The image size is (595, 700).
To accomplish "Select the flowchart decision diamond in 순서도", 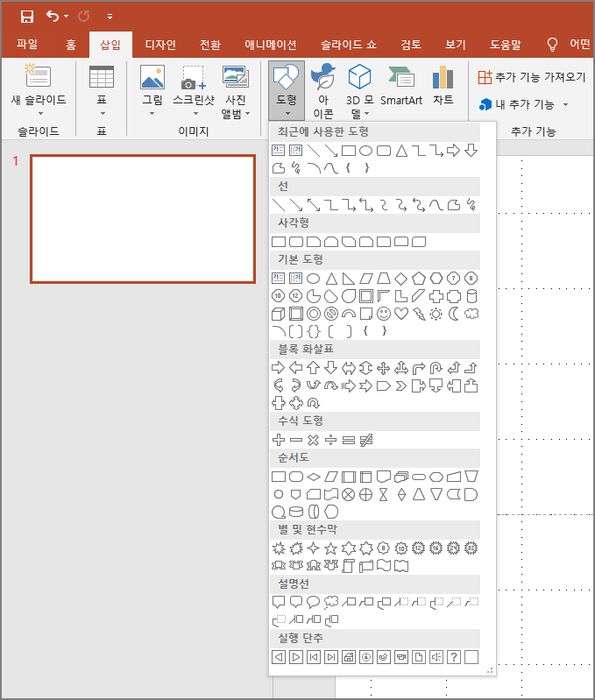I will 314,477.
